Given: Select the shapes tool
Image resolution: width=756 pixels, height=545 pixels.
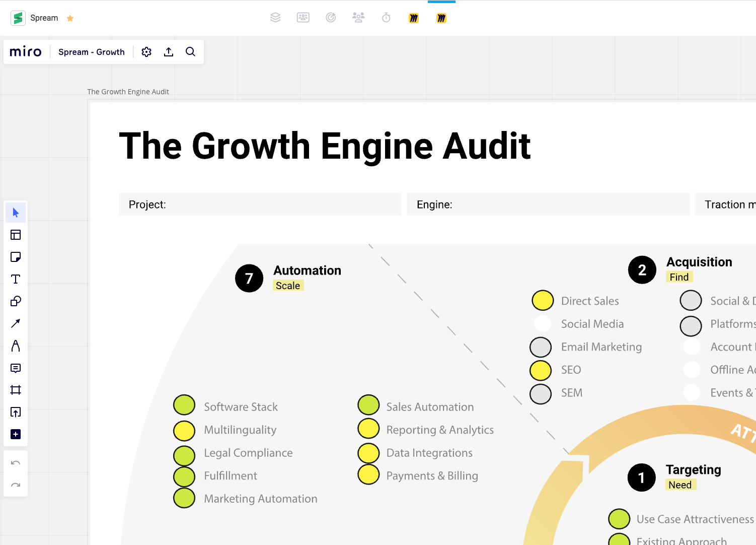Looking at the screenshot, I should (x=16, y=301).
